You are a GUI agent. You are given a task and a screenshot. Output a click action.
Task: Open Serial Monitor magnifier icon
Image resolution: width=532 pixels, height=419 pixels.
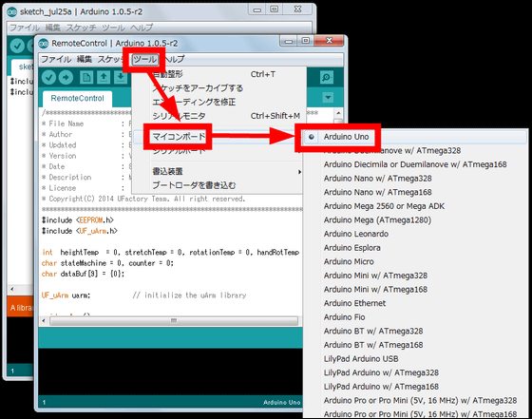327,78
